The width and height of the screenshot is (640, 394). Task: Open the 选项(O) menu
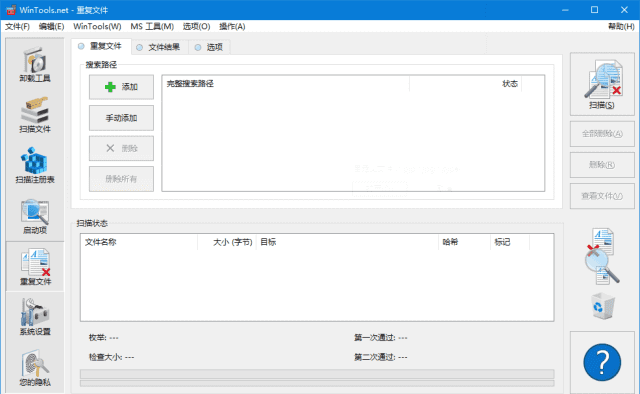pos(196,27)
